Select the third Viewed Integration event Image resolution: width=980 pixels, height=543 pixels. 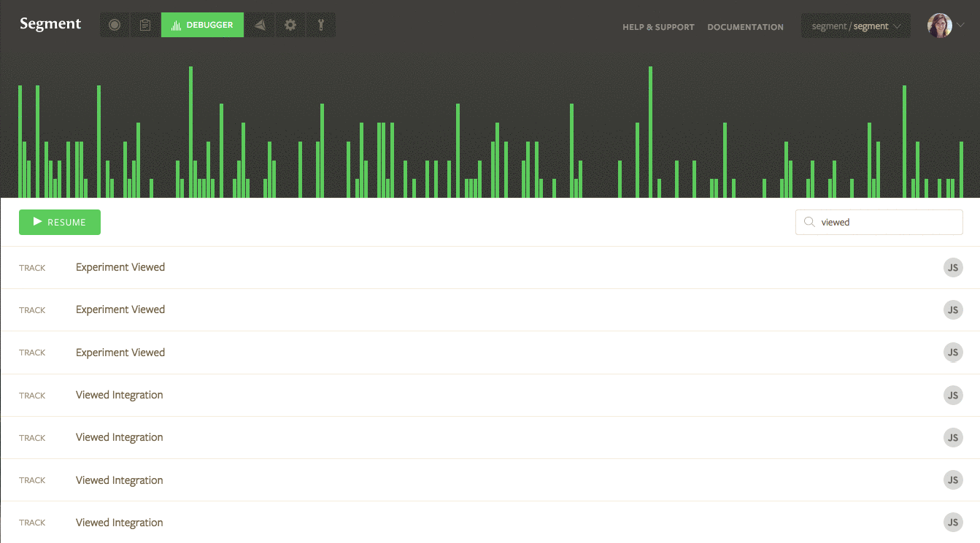coord(490,480)
